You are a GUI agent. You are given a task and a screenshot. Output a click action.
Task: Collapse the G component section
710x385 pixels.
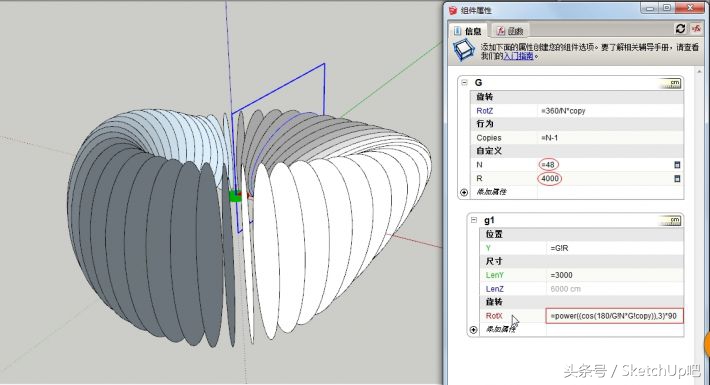click(x=464, y=82)
